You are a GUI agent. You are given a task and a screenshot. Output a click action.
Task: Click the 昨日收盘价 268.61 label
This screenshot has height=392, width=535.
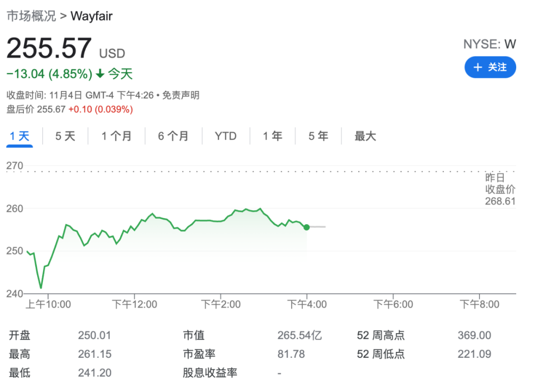pos(500,189)
